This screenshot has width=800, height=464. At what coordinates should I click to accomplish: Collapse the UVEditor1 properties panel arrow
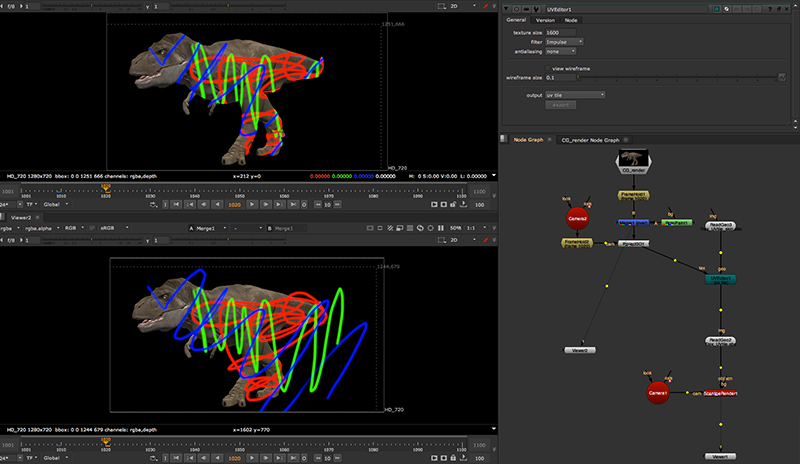(507, 7)
